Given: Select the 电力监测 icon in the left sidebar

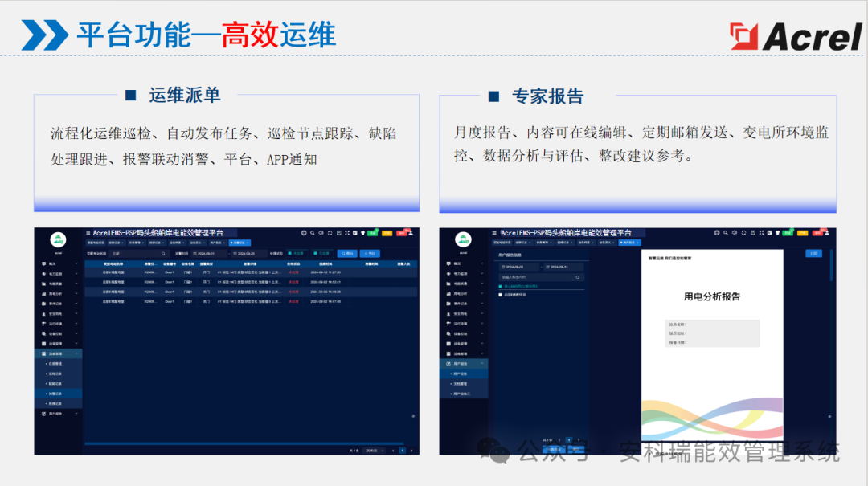Looking at the screenshot, I should 44,274.
